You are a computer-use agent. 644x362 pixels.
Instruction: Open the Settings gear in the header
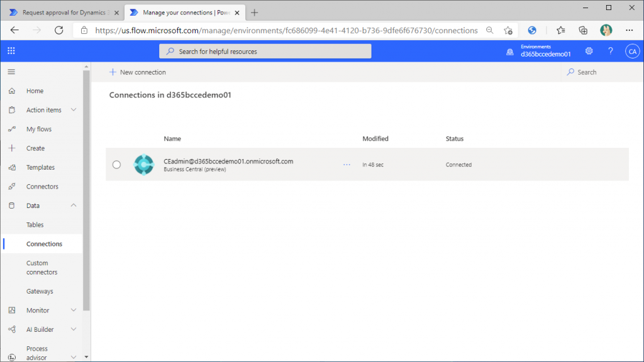[x=589, y=51]
